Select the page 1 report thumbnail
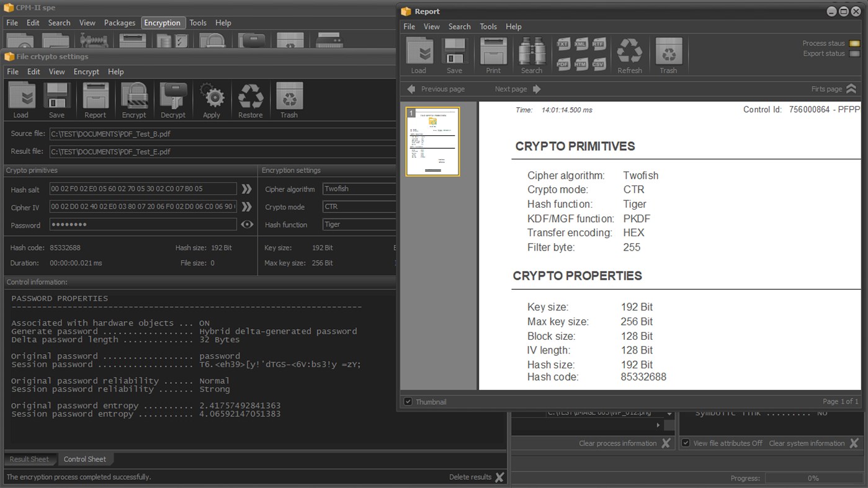Viewport: 868px width, 488px height. pyautogui.click(x=432, y=142)
